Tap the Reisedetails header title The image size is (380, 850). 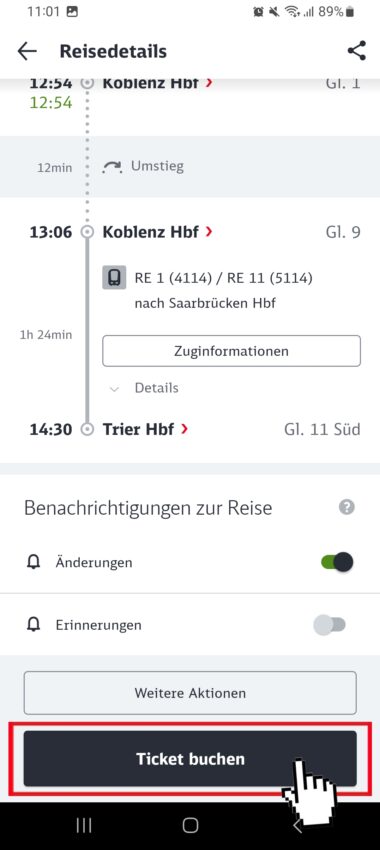point(113,51)
